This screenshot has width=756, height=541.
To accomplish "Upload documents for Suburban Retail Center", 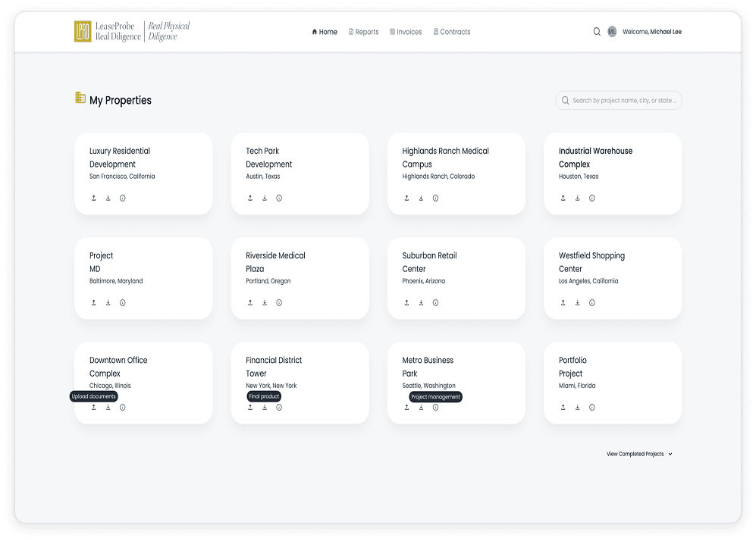I will (x=406, y=302).
